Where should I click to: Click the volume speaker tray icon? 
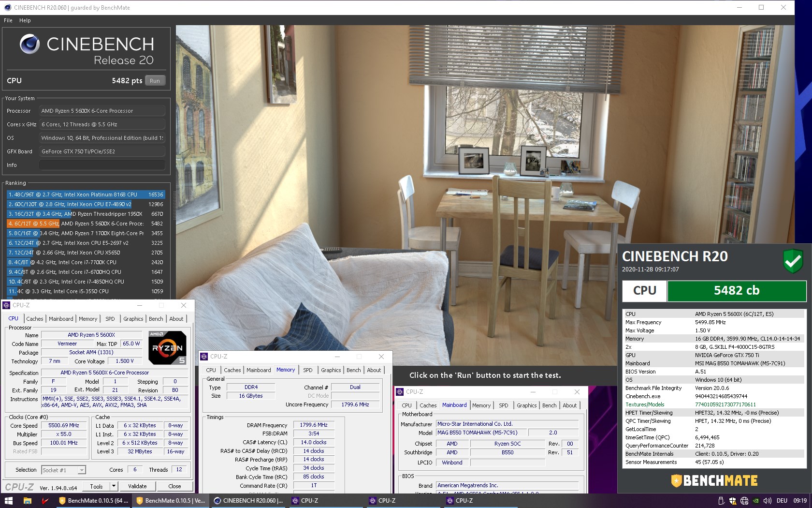768,501
